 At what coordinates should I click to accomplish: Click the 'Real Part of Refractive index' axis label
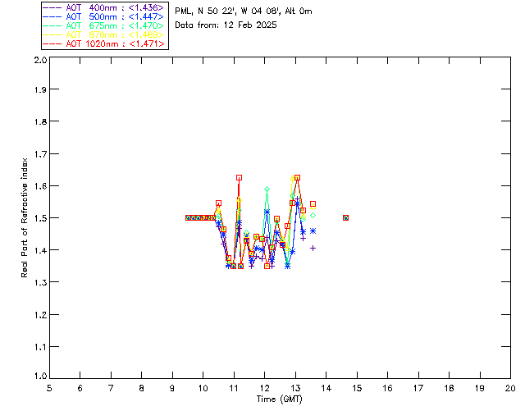24,217
